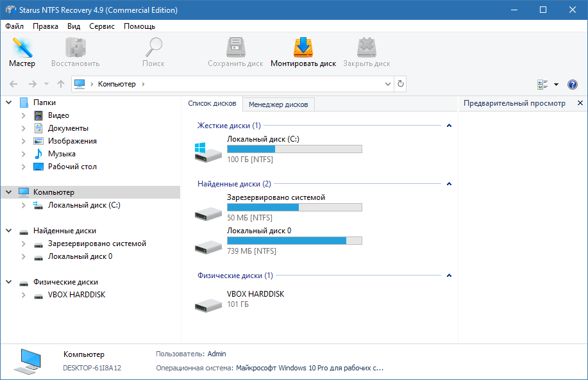Select Зарезервировано системой drive icon in list

tap(208, 213)
